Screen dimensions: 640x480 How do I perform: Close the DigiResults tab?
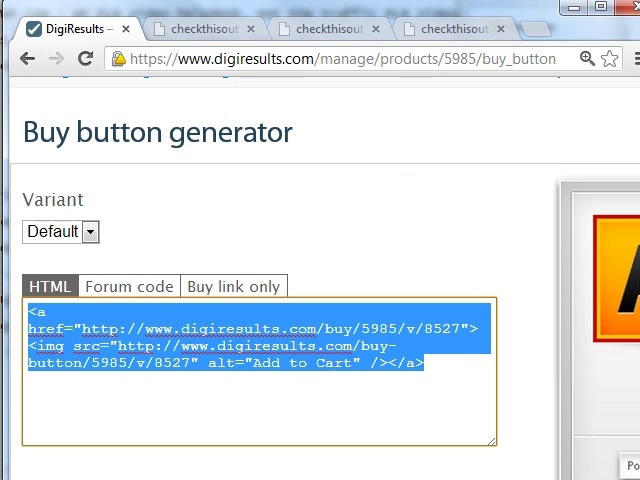(126, 29)
